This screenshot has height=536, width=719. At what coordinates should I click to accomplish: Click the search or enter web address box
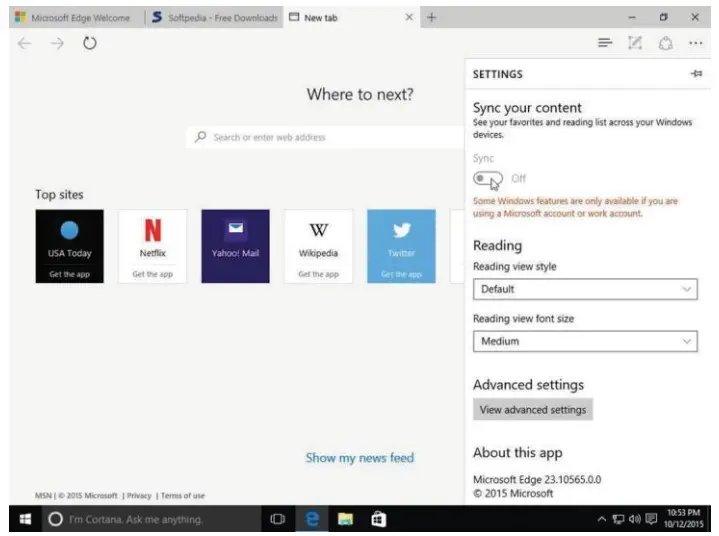(326, 137)
